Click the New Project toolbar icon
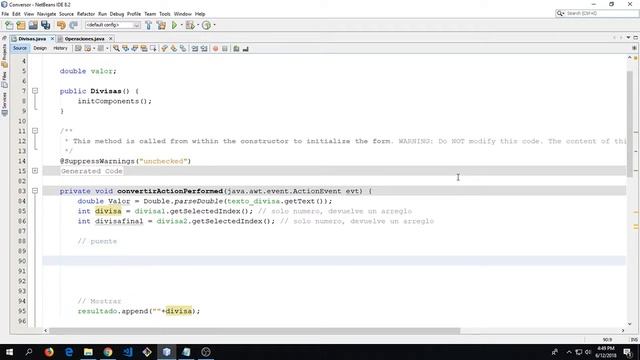The height and width of the screenshot is (360, 640). point(21,25)
